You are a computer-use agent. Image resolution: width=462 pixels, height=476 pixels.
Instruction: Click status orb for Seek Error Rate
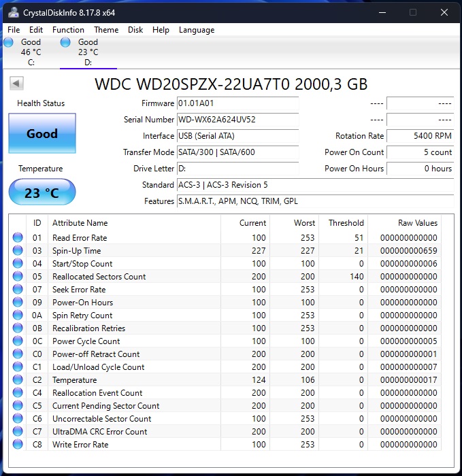18,289
